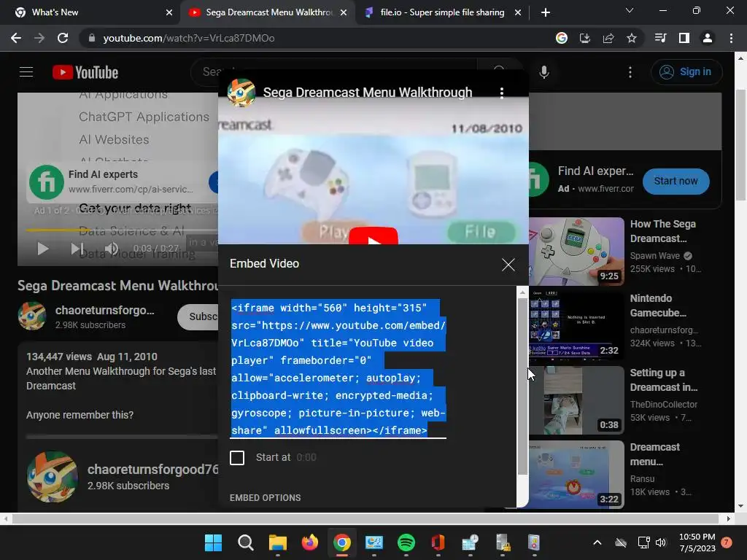Enable the Start at checkbox
Image resolution: width=747 pixels, height=560 pixels.
(237, 458)
